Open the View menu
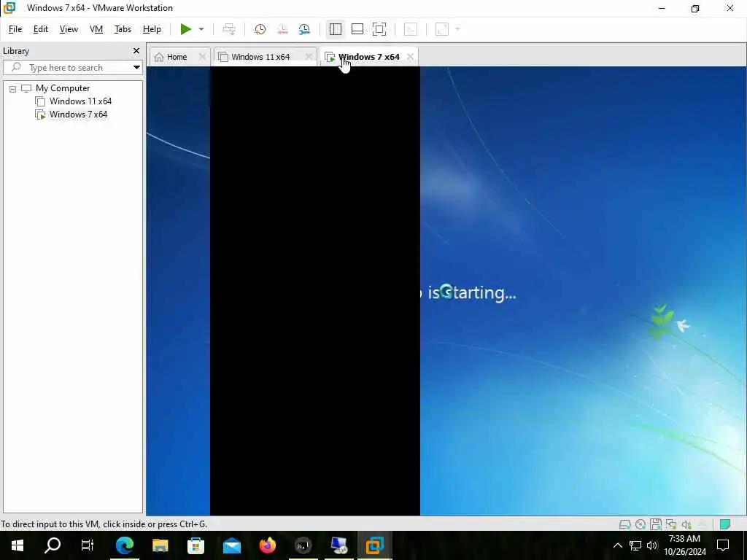The image size is (747, 560). point(69,29)
